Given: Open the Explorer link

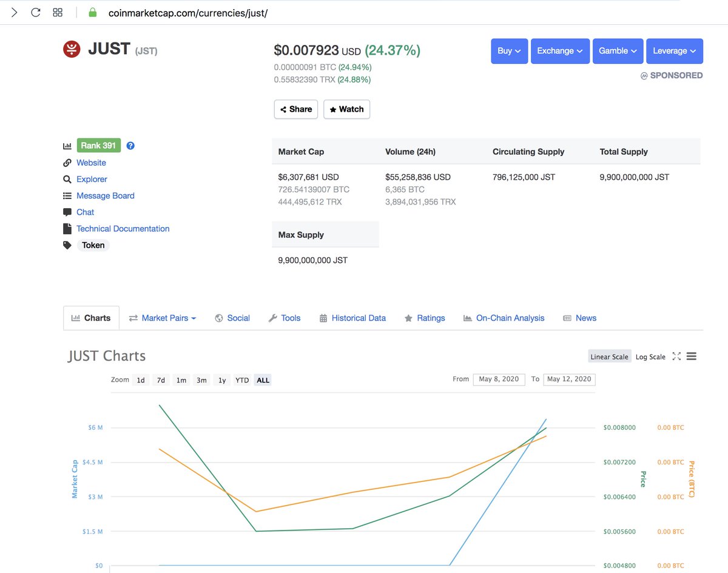Looking at the screenshot, I should pos(92,179).
